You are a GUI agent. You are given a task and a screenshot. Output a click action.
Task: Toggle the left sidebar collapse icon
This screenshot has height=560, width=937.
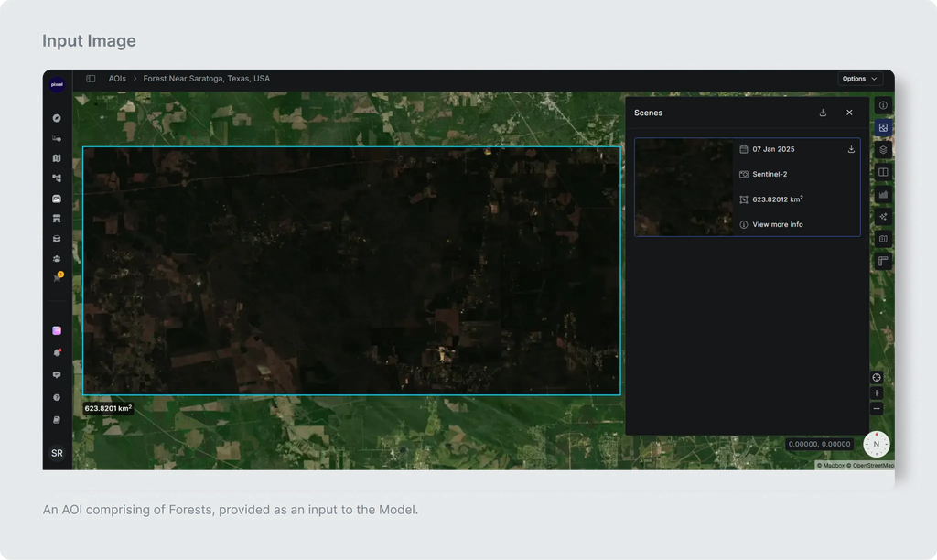pyautogui.click(x=91, y=79)
